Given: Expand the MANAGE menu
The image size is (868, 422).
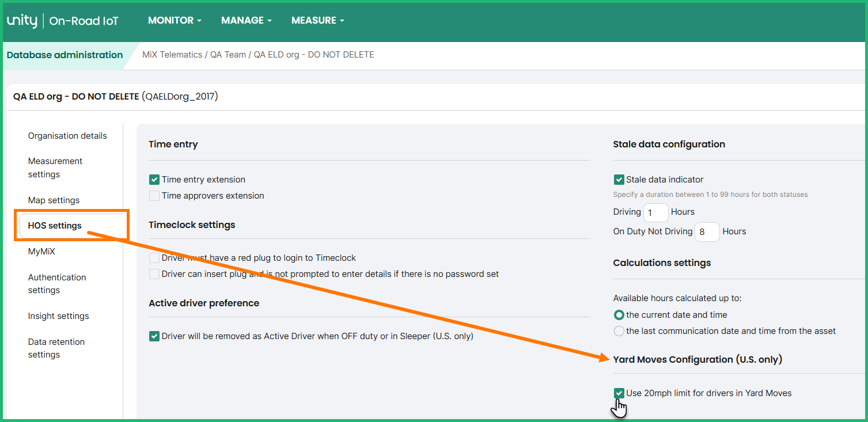Looking at the screenshot, I should click(x=246, y=21).
